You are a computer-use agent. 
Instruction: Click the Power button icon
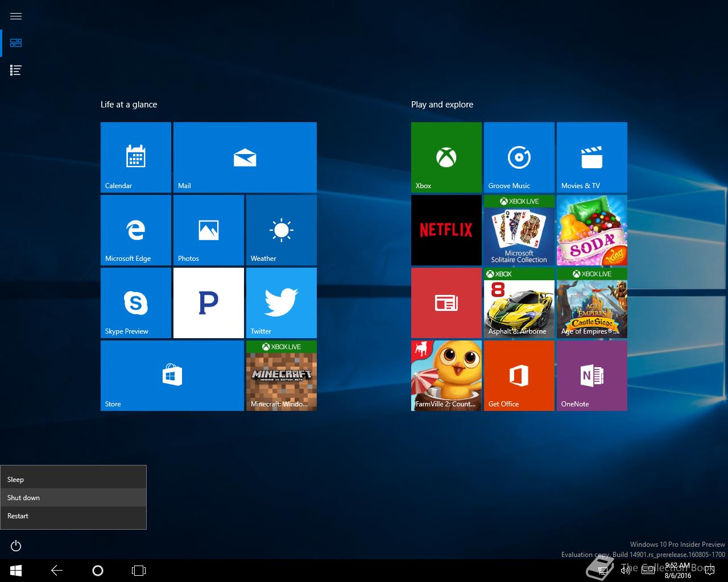click(16, 546)
